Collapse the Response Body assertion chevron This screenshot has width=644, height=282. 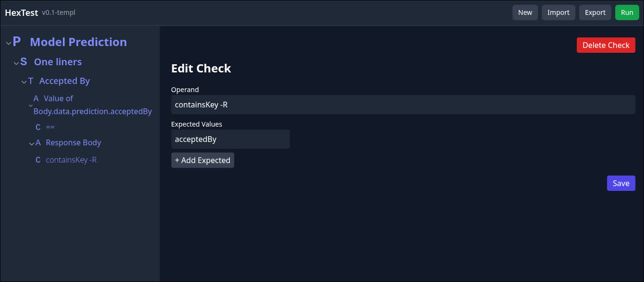32,144
